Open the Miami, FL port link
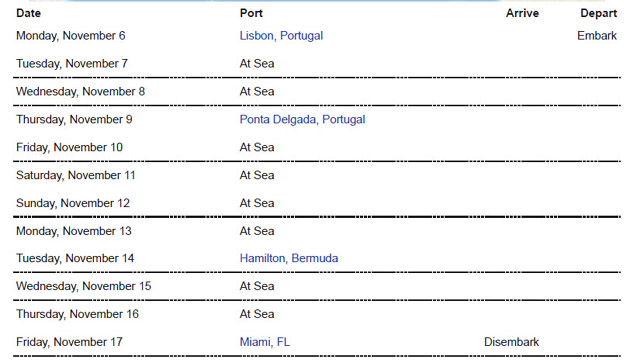Image resolution: width=630 pixels, height=363 pixels. pos(265,342)
